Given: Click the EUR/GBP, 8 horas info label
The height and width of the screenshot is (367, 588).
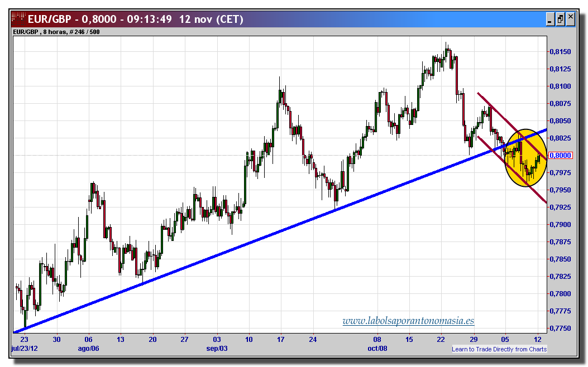Looking at the screenshot, I should [x=56, y=32].
